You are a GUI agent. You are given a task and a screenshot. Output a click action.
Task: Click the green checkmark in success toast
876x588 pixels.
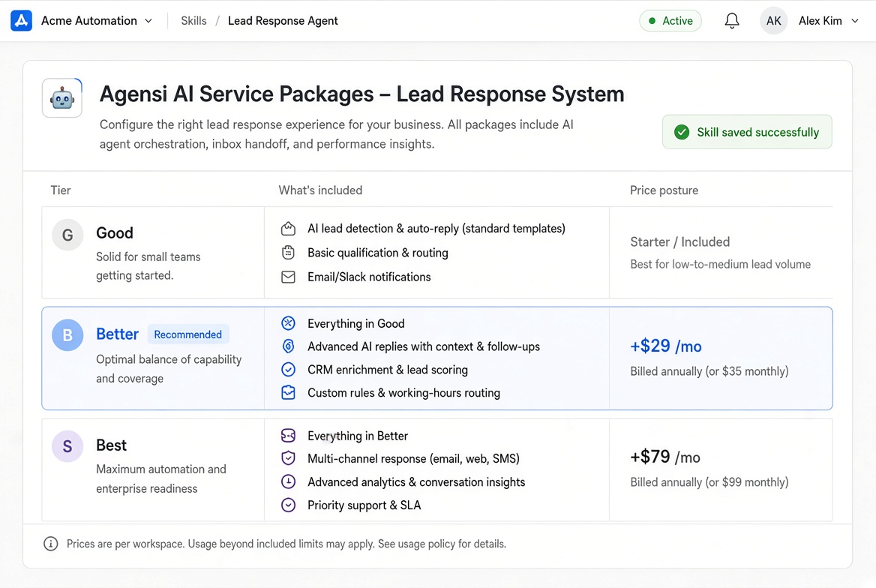(682, 132)
